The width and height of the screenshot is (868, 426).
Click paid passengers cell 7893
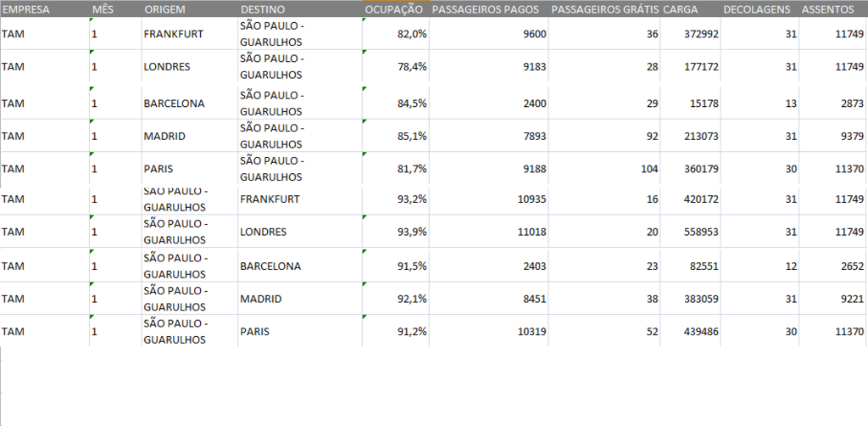click(x=489, y=136)
